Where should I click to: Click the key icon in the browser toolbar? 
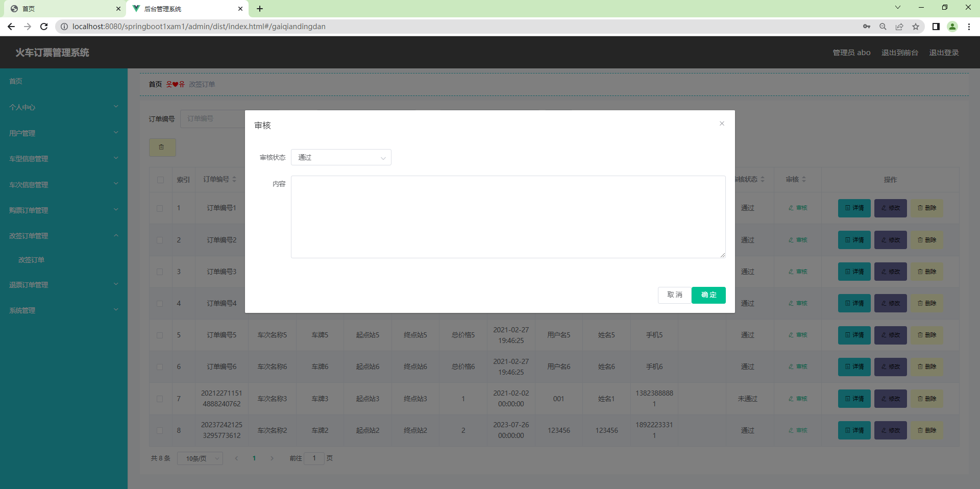(867, 27)
